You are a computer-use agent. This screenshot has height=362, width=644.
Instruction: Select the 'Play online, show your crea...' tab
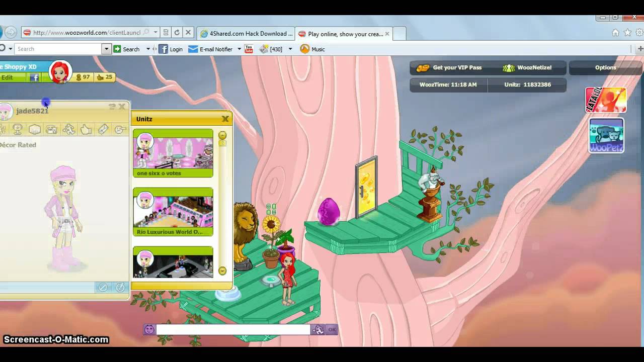click(x=344, y=34)
